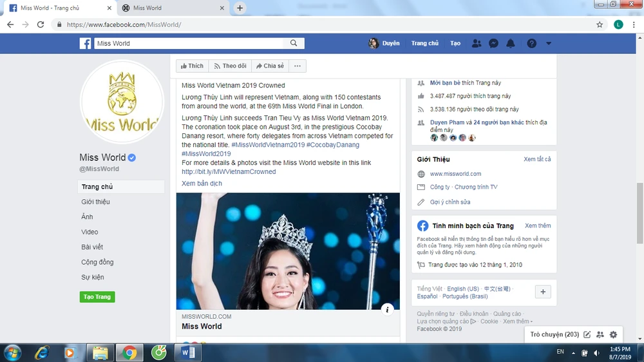Click the Tạo Trang green button

[x=97, y=297]
